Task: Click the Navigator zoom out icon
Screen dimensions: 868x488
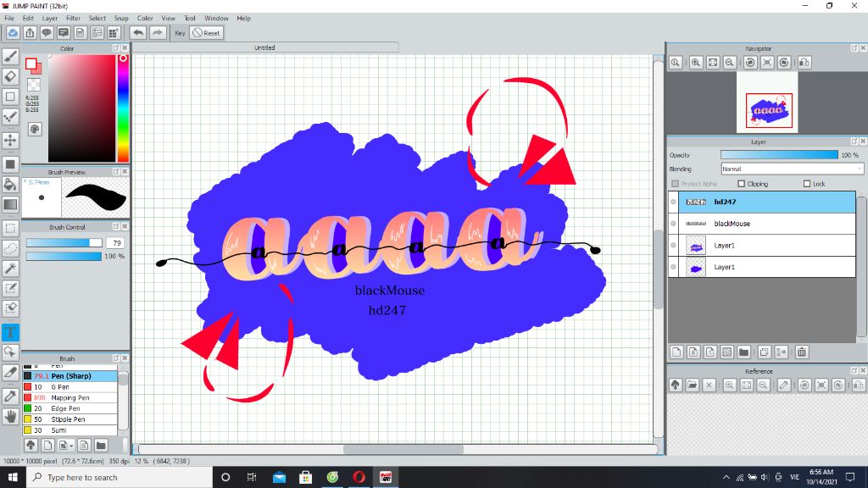Action: coord(730,63)
